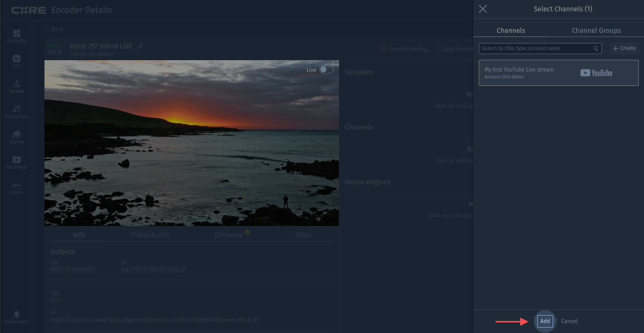Click Create to make a new channel

(x=624, y=48)
